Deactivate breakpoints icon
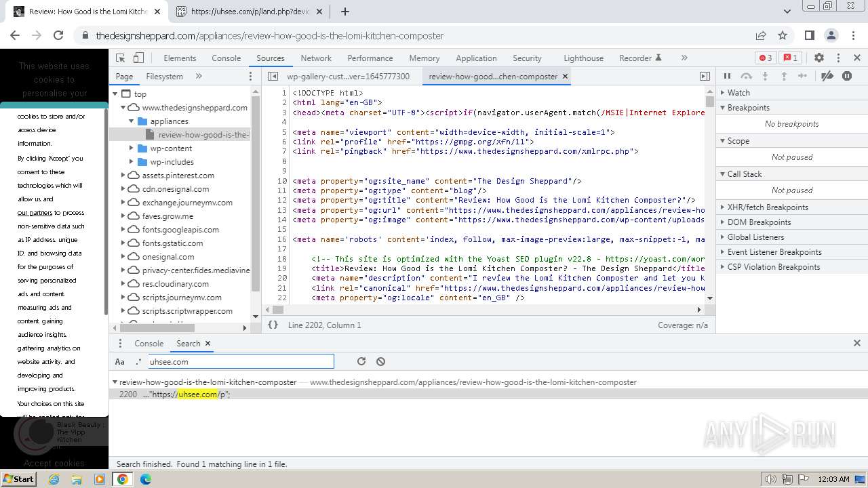868x488 pixels. point(827,77)
